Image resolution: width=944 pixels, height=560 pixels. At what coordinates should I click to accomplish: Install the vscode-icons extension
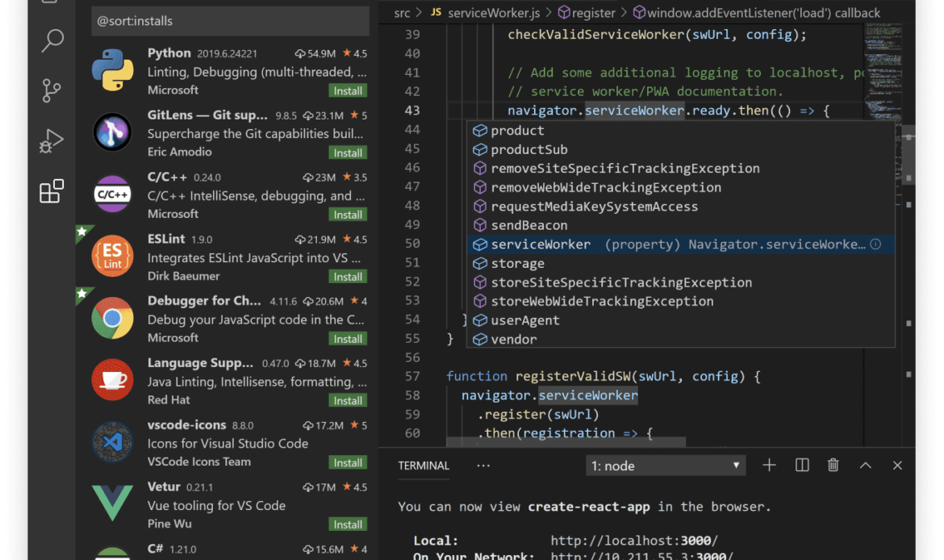pos(348,463)
